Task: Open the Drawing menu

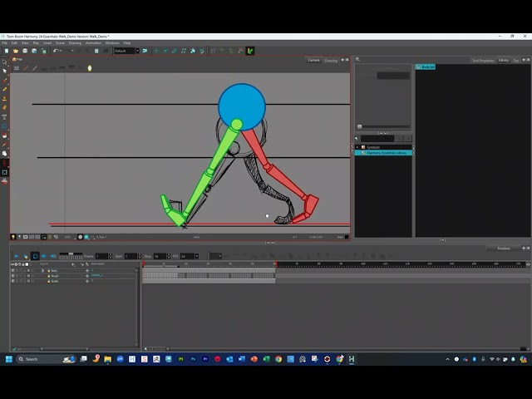Action: [x=75, y=43]
